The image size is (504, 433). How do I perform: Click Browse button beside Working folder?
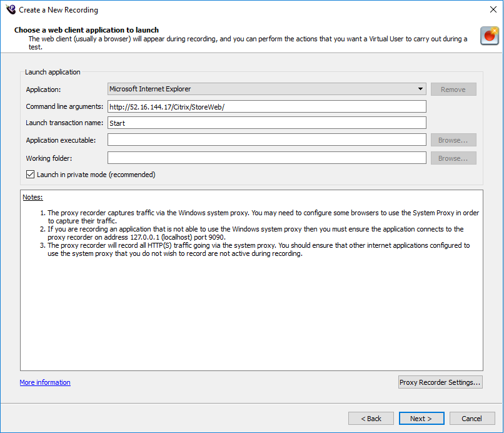(x=453, y=158)
